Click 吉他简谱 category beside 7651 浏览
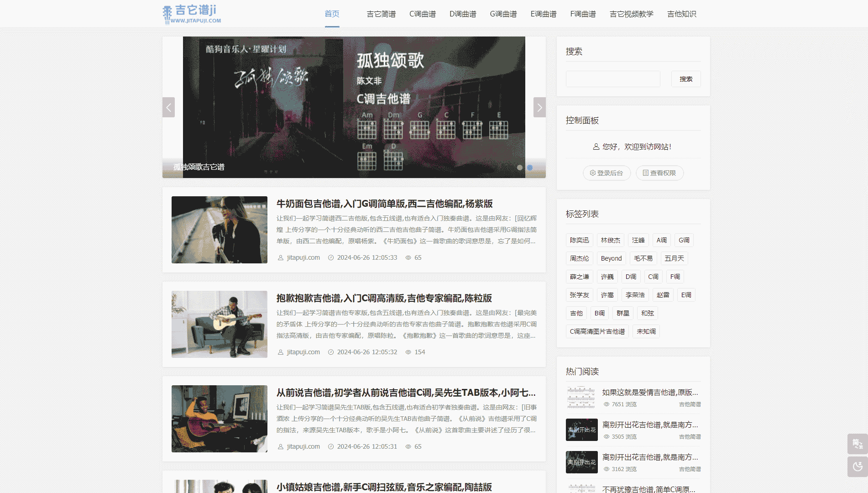 pyautogui.click(x=690, y=404)
